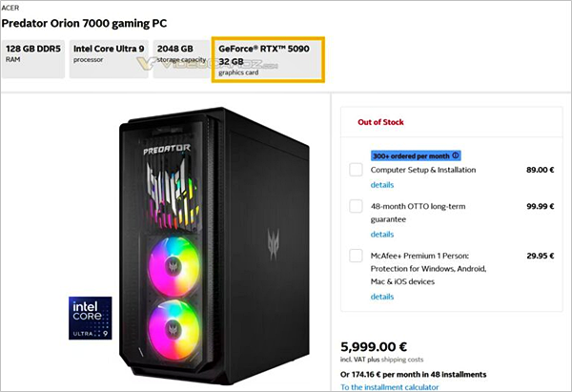This screenshot has height=392, width=572.
Task: Click the Predator logo on the PC case
Action: pyautogui.click(x=167, y=150)
